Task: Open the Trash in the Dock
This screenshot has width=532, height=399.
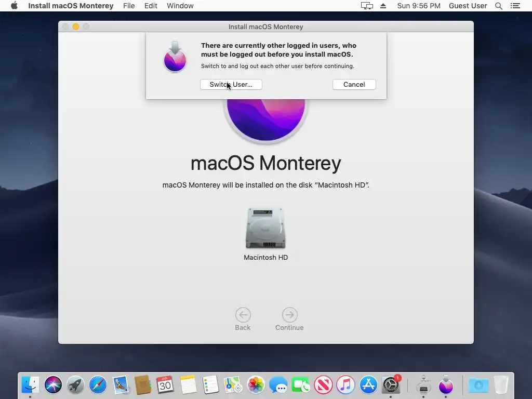Action: coord(501,385)
